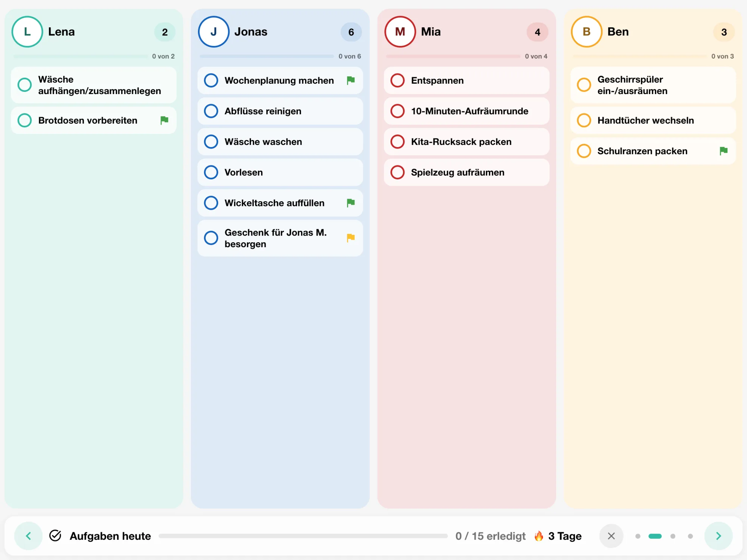Click Lena's avatar circle with letter L
The image size is (747, 560).
click(27, 32)
